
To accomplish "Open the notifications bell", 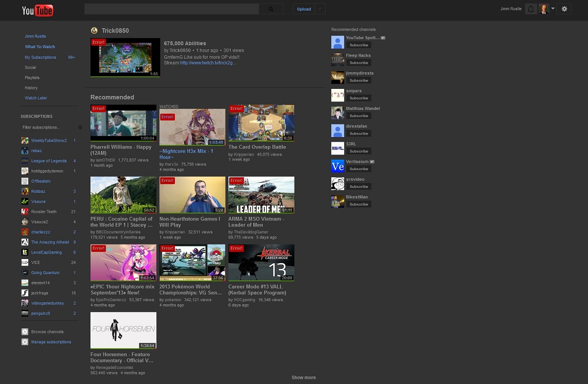I will [x=530, y=9].
